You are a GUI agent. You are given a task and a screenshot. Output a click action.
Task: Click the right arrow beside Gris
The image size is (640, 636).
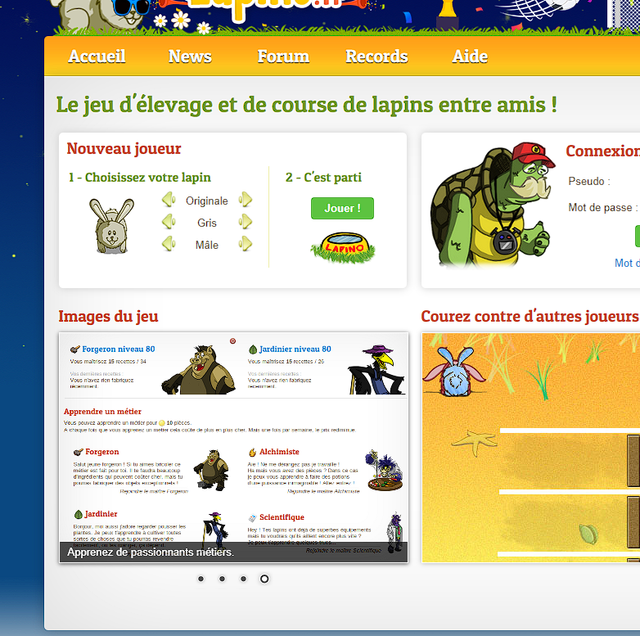click(x=245, y=222)
